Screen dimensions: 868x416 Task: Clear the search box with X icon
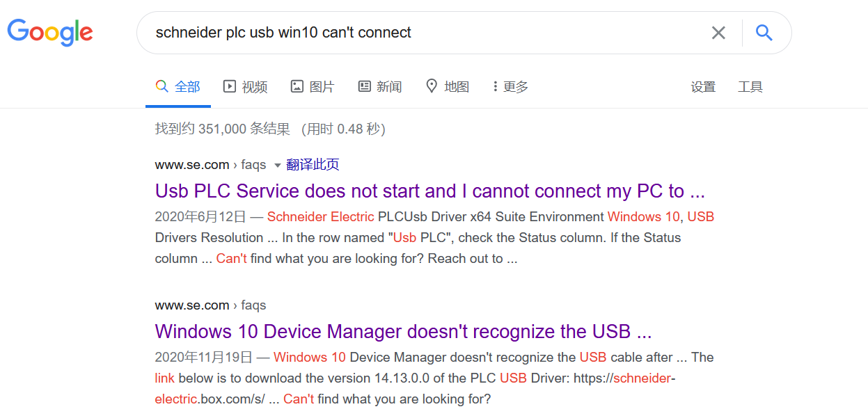pos(718,33)
